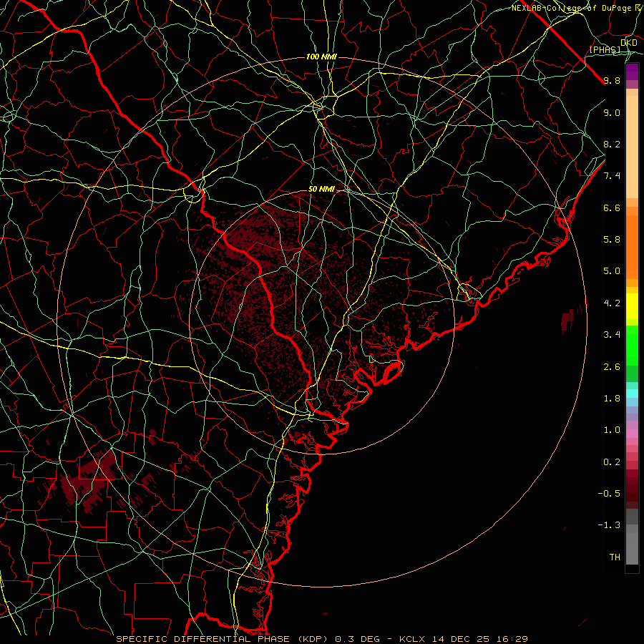Click the 9.8 value on the color scale

point(612,80)
